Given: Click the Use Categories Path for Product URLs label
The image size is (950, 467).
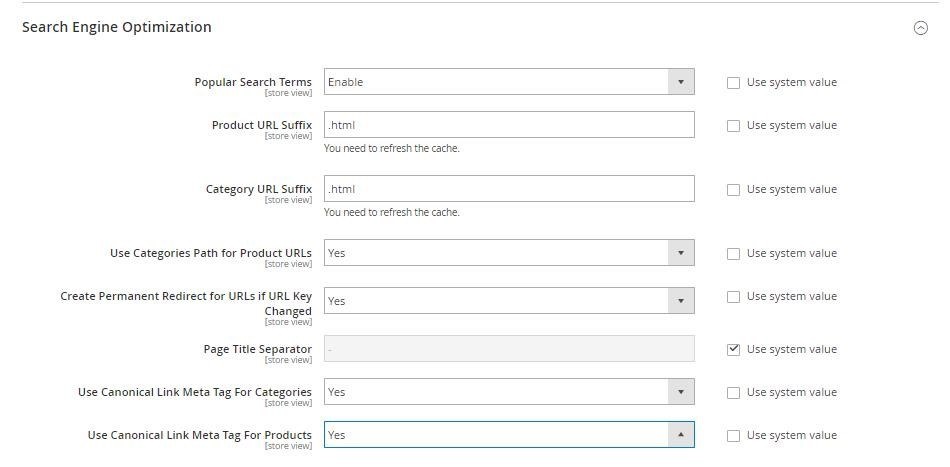Looking at the screenshot, I should point(211,253).
